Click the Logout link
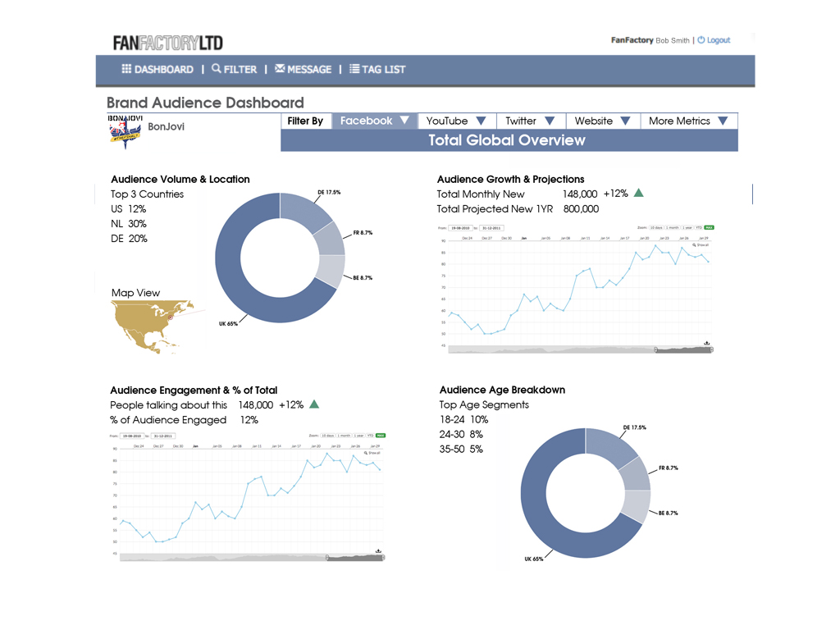Viewport: 840px width, 630px height. [x=719, y=40]
